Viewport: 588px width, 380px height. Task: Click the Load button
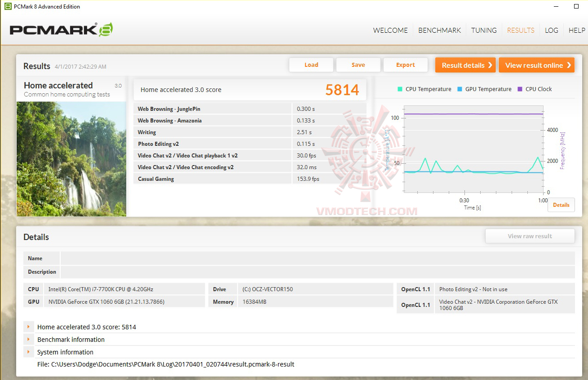(311, 65)
